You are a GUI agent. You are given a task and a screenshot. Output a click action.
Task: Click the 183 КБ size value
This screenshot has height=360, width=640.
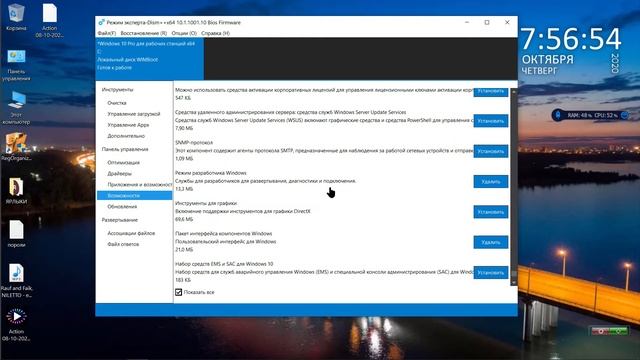(x=183, y=280)
